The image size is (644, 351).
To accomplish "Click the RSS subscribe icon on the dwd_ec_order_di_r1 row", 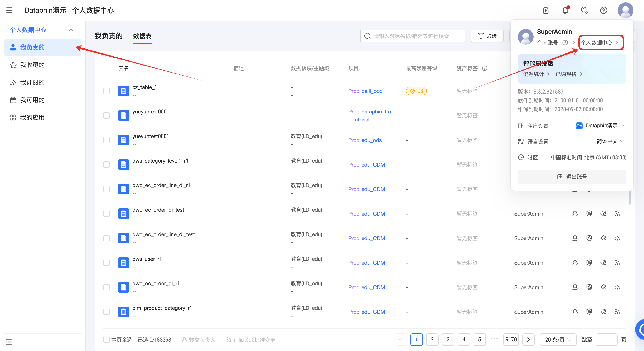I will [617, 287].
